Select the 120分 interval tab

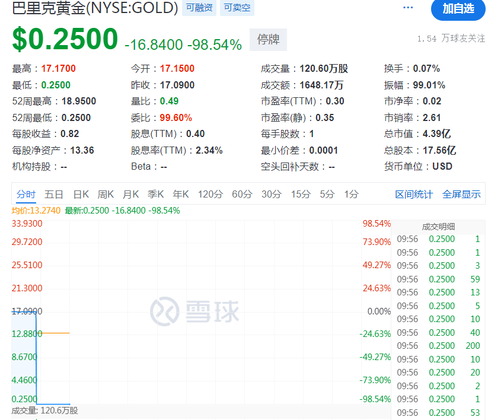tap(210, 194)
